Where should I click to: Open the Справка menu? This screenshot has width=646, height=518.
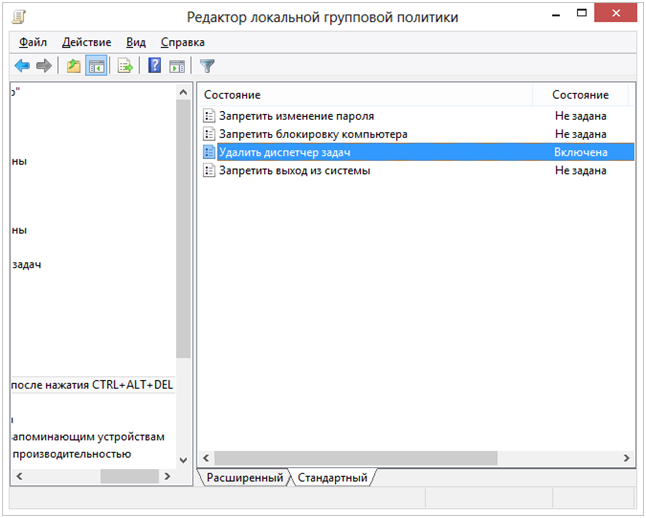182,42
